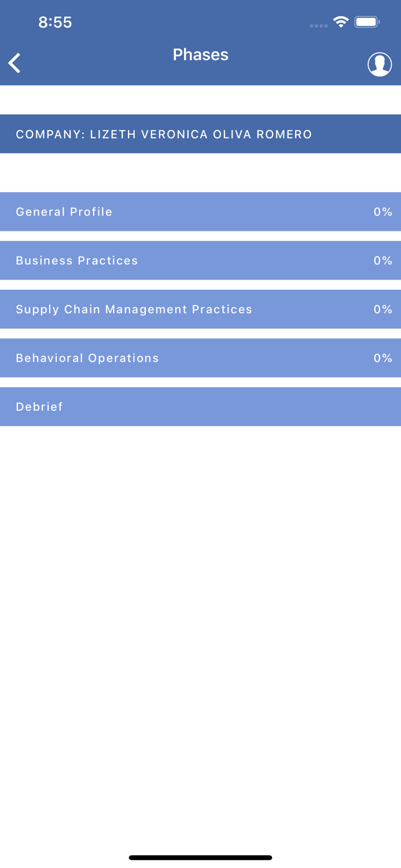Open the Debrief phase
The image size is (401, 868).
point(39,407)
